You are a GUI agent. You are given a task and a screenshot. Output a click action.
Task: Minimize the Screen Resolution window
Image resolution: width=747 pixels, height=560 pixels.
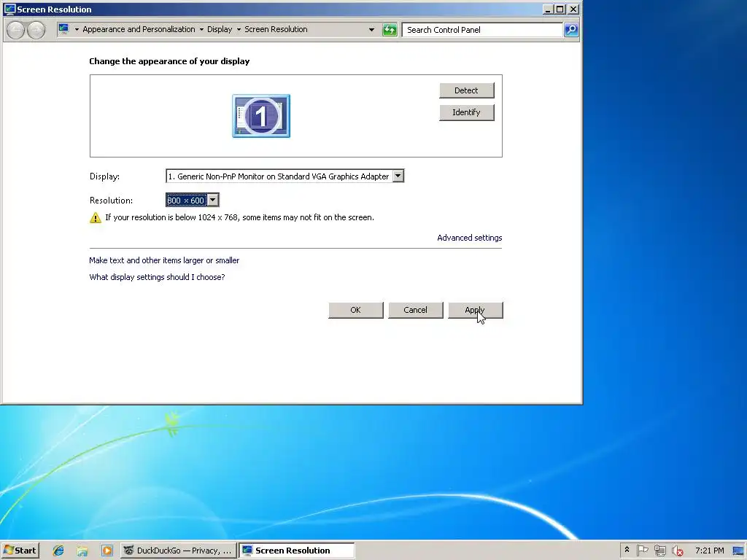tap(548, 9)
